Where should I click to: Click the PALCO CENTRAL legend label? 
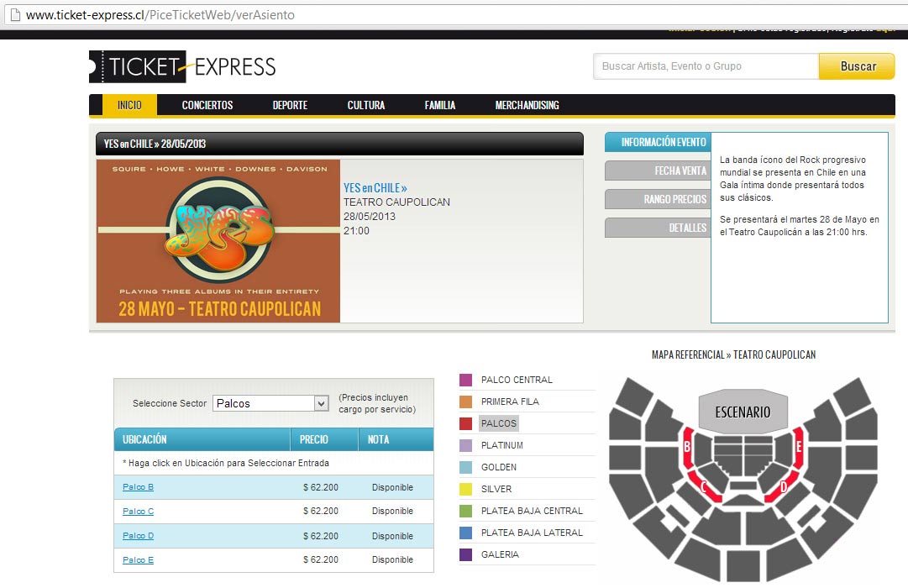[x=517, y=380]
